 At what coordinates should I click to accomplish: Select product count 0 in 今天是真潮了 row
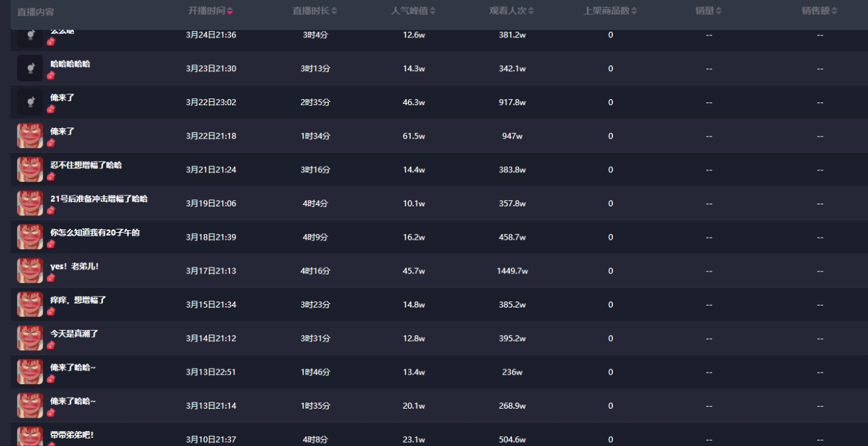click(x=610, y=338)
